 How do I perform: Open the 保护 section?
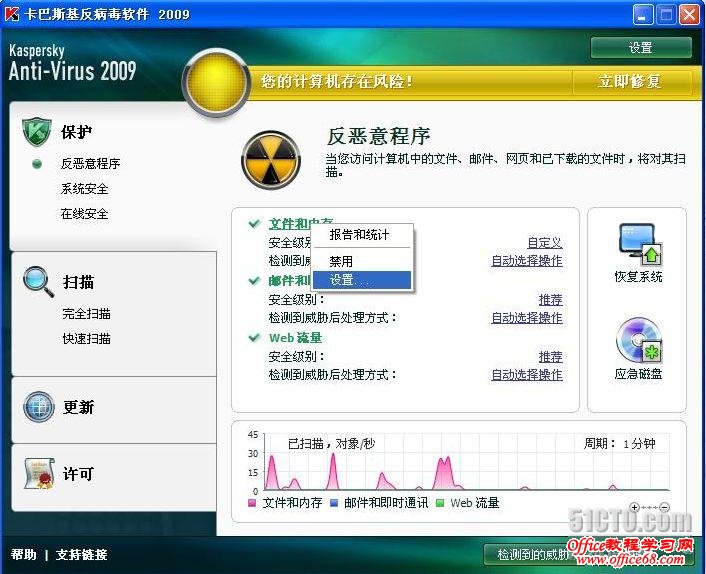tap(77, 132)
